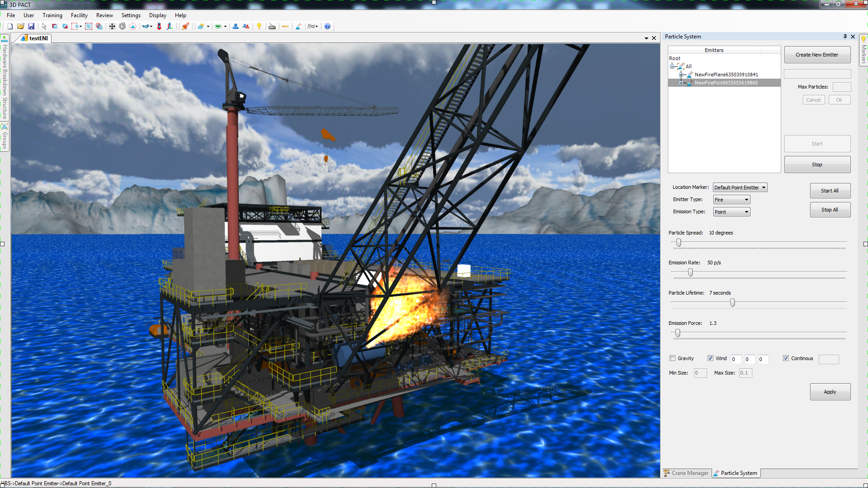Click the New file icon
The height and width of the screenshot is (488, 868).
tap(10, 26)
